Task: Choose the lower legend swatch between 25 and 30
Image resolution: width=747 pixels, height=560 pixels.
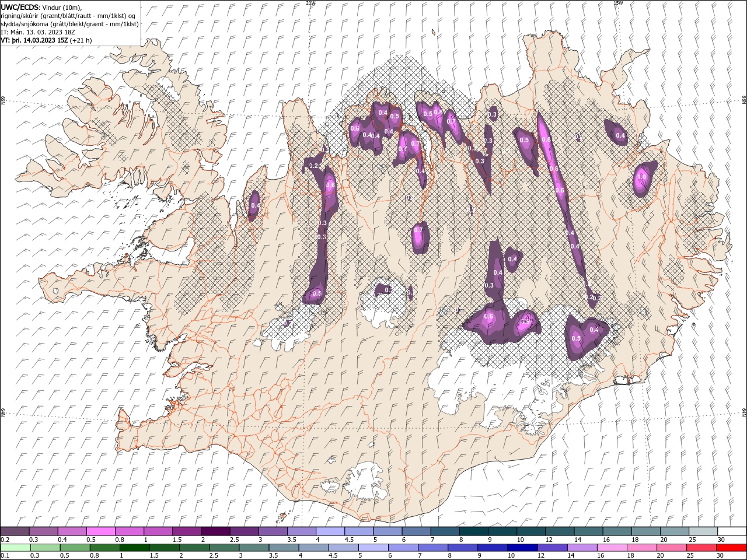Action: point(701,548)
